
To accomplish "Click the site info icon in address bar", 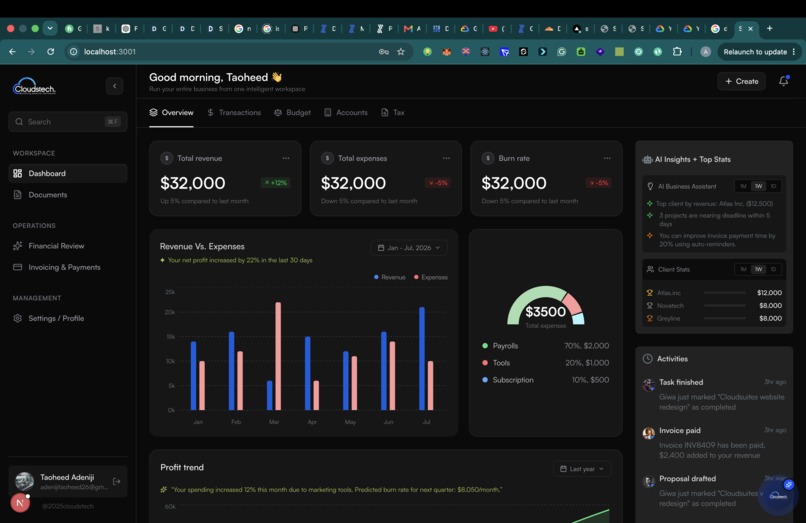I will [x=74, y=51].
